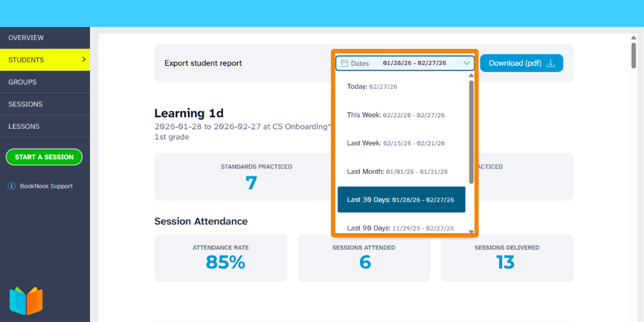Click the Sessions Delivered value 13
The image size is (644, 322).
tap(505, 262)
